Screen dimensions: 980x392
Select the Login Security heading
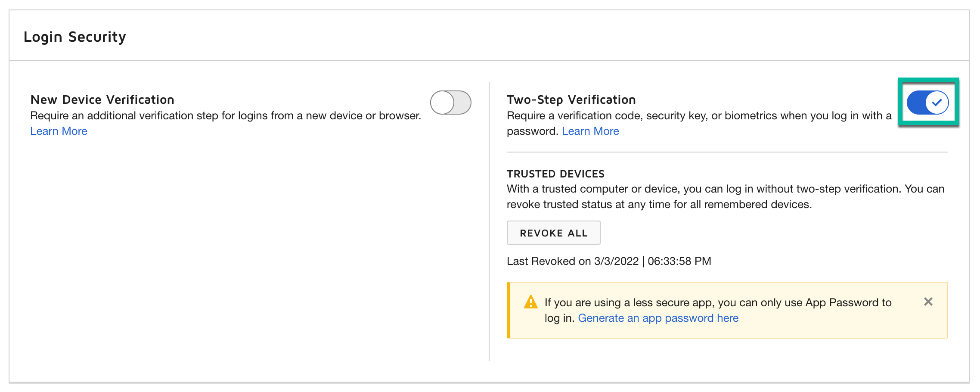tap(76, 37)
